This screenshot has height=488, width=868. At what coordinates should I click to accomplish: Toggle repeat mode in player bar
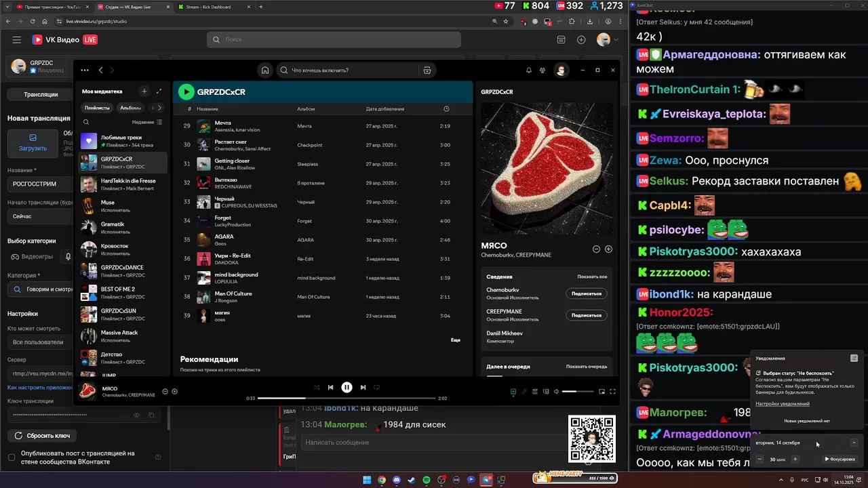[377, 387]
